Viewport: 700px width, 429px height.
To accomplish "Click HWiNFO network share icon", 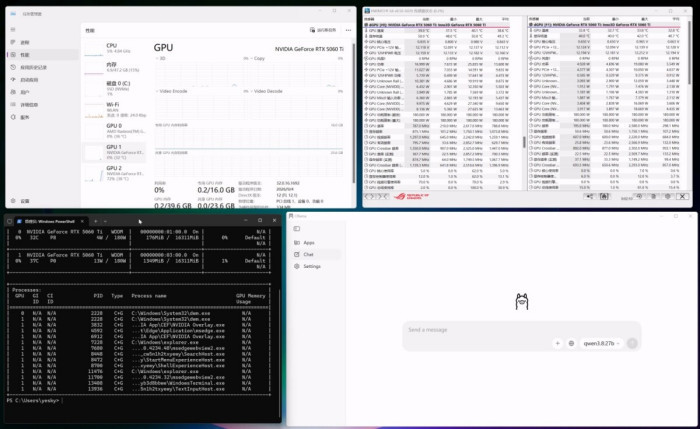I will pyautogui.click(x=590, y=196).
